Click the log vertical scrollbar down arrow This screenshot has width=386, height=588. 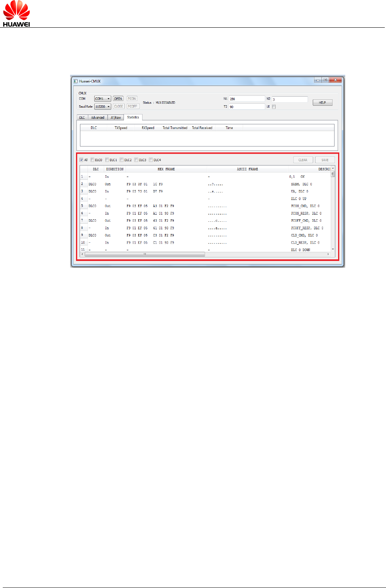333,249
